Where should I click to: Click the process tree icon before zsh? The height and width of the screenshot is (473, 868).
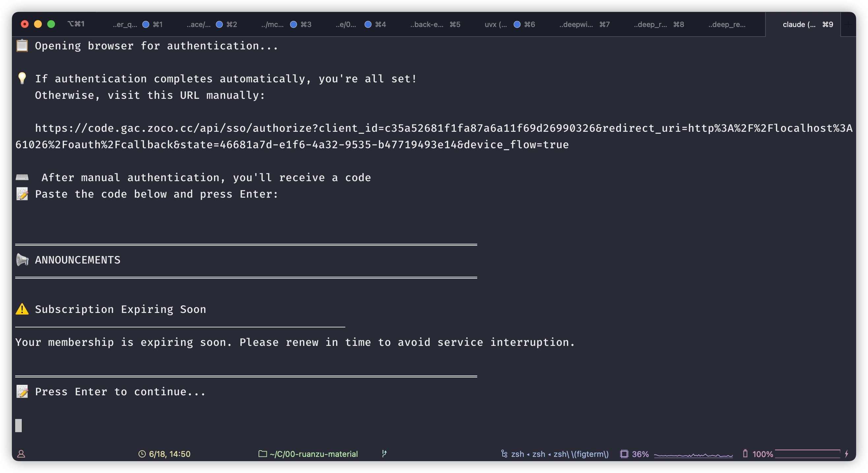tap(504, 454)
